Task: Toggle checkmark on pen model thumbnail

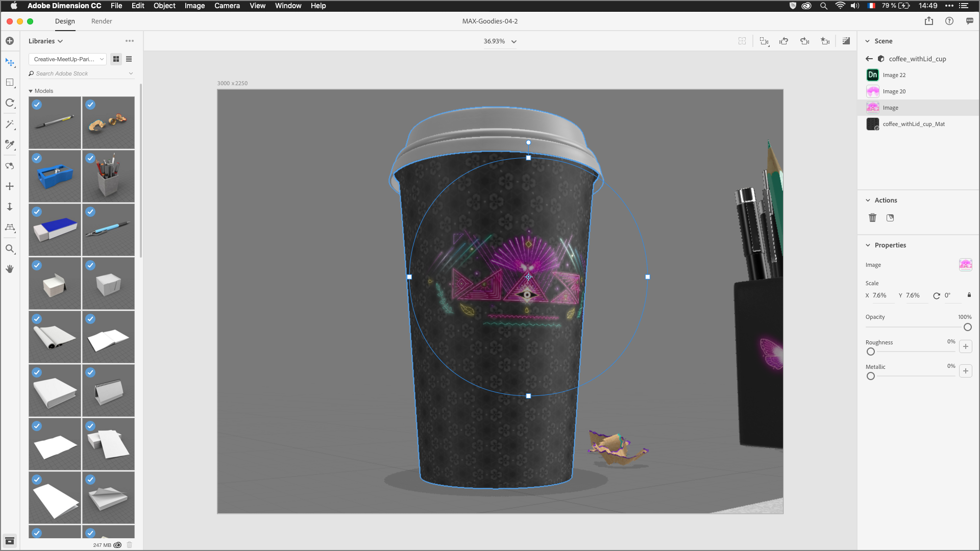Action: 37,105
